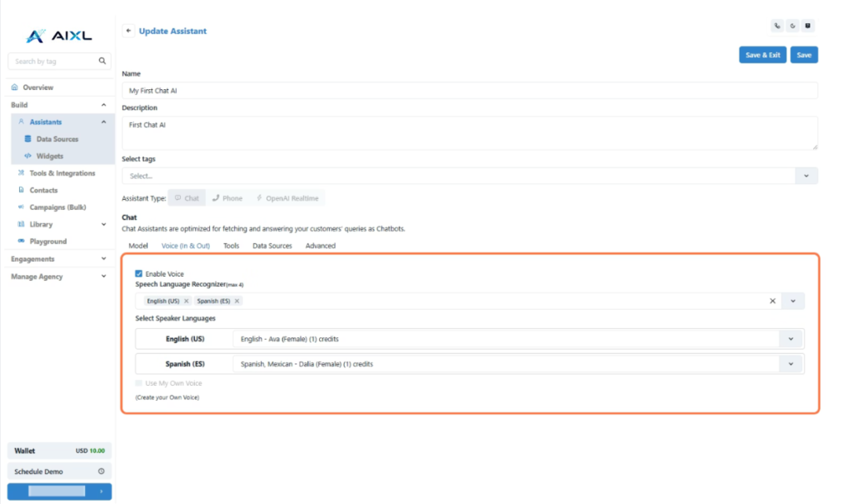
Task: Uncheck the Enable Voice checkbox
Action: (x=139, y=273)
